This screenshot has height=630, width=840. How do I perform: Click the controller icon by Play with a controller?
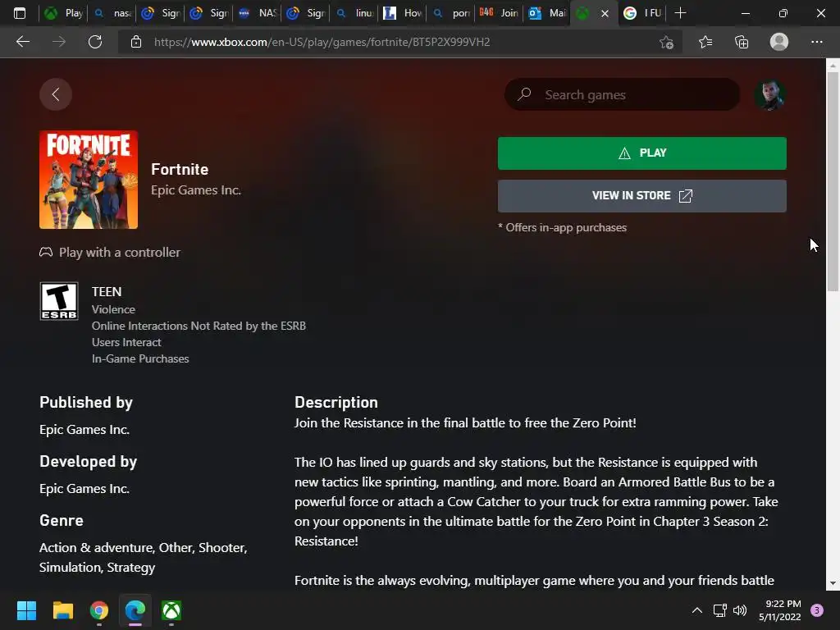(46, 252)
